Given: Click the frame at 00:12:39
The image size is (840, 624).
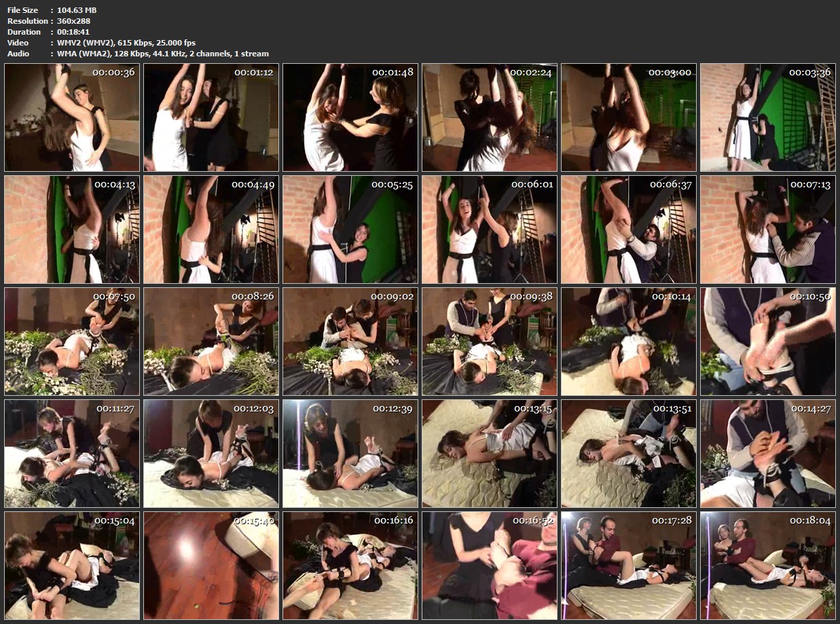Looking at the screenshot, I should [x=350, y=454].
